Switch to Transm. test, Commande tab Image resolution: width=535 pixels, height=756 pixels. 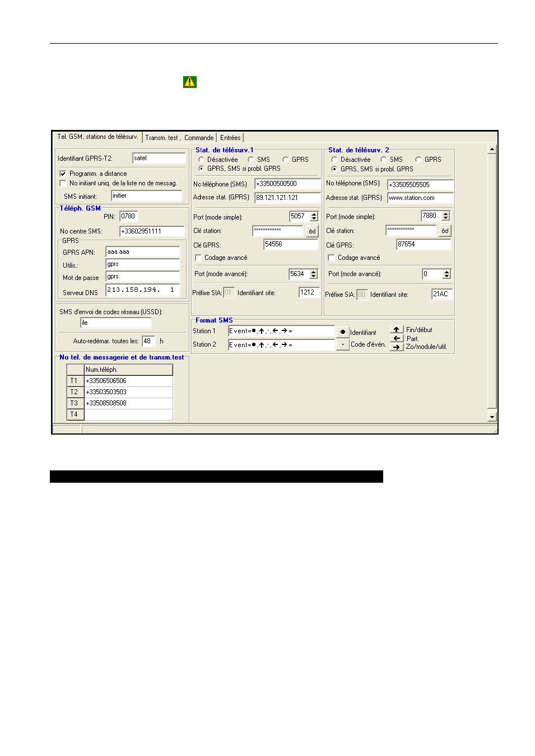(x=179, y=138)
